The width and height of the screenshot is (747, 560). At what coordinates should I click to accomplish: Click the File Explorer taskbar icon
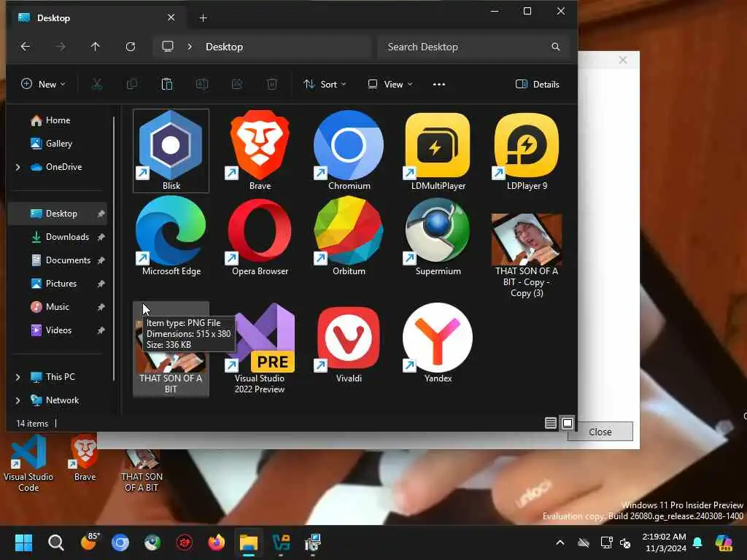[x=249, y=542]
